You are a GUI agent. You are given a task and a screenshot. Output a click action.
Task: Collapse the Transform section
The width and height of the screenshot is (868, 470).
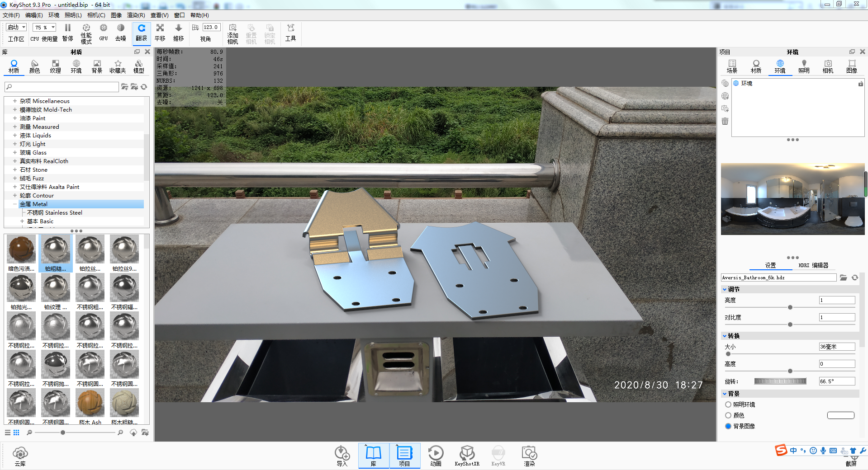(x=725, y=336)
